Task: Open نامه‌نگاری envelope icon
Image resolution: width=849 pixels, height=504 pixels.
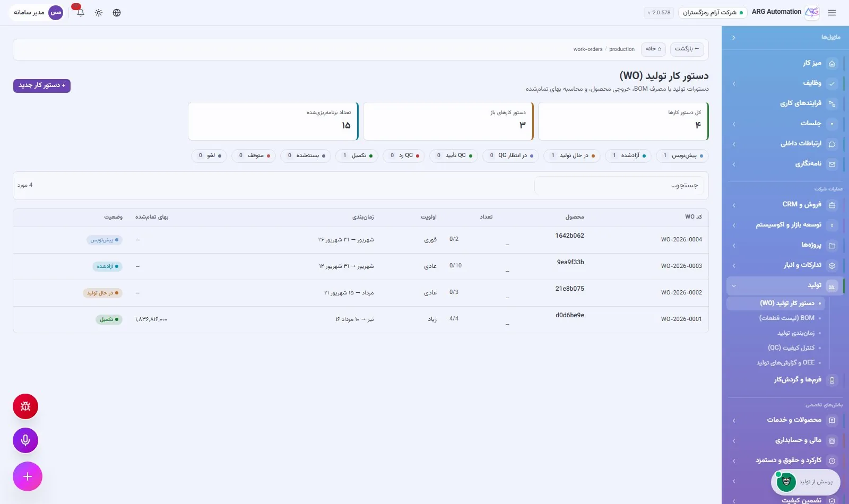Action: coord(832,164)
